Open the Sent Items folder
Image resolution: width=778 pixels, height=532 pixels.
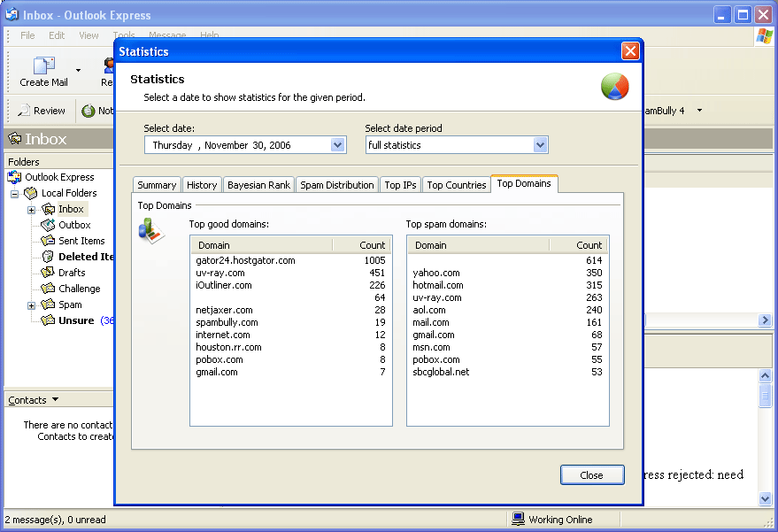point(81,241)
